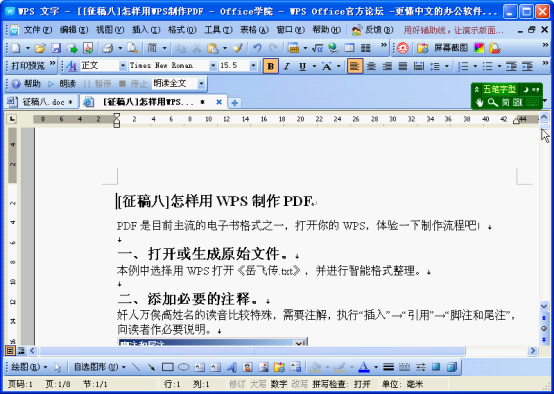Open the colorful color picker icon
This screenshot has width=554, height=394.
point(479,48)
